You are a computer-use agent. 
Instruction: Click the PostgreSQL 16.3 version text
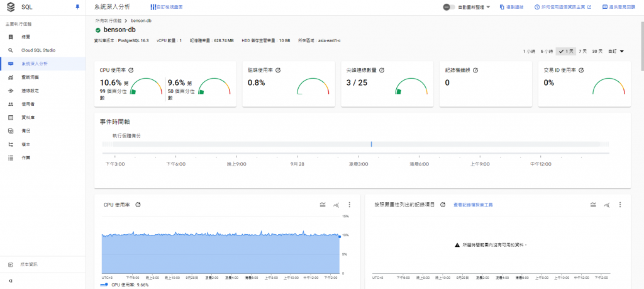(x=133, y=41)
